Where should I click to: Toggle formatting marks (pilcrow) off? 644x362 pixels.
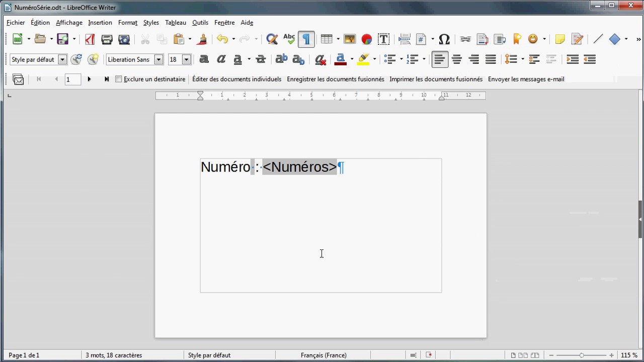point(306,39)
